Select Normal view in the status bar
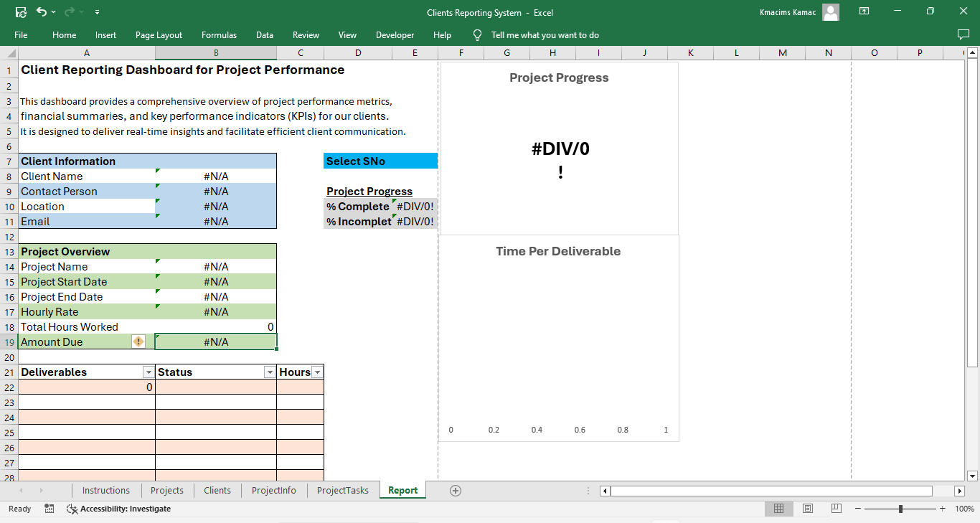The image size is (980, 523). click(779, 509)
